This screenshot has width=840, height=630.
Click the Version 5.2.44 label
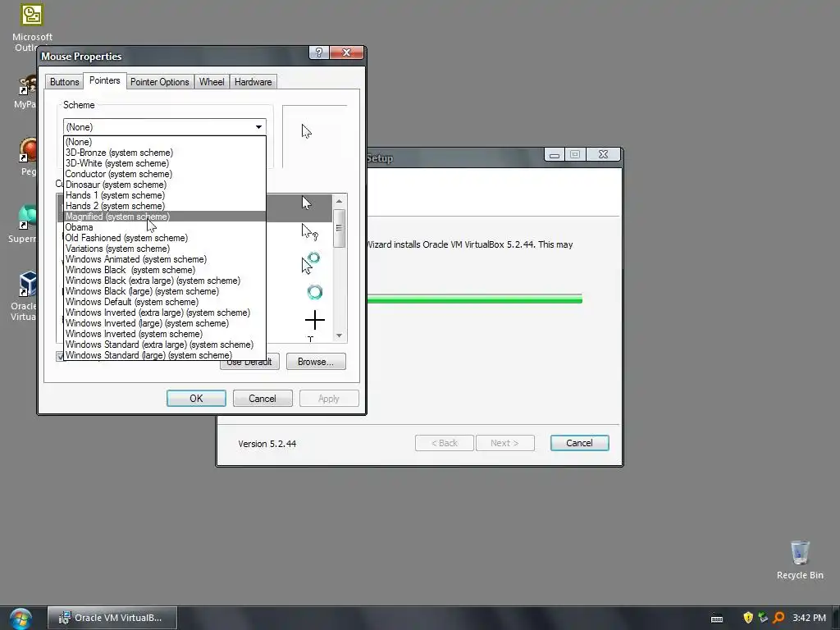pyautogui.click(x=267, y=444)
